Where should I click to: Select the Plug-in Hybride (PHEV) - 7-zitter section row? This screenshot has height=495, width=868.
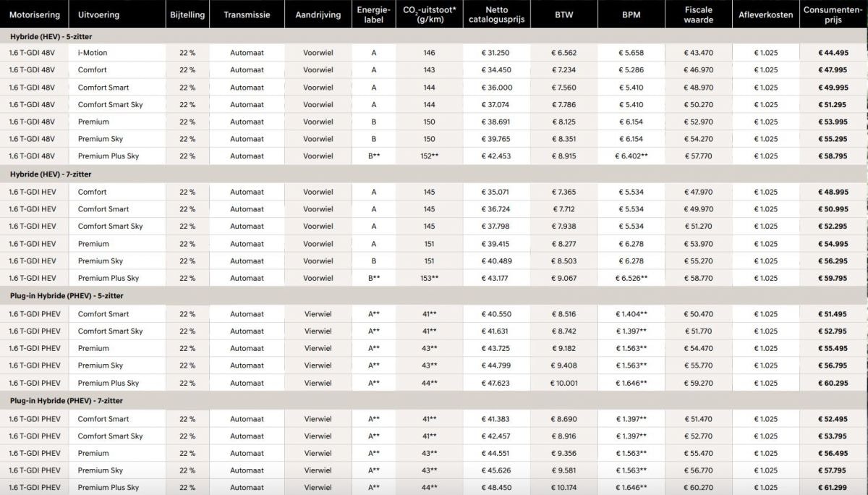click(x=66, y=401)
